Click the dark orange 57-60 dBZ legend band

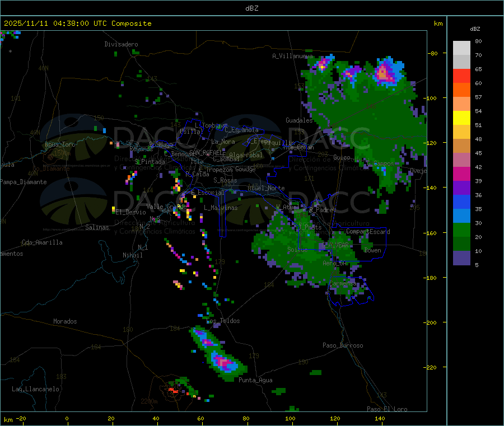[461, 90]
